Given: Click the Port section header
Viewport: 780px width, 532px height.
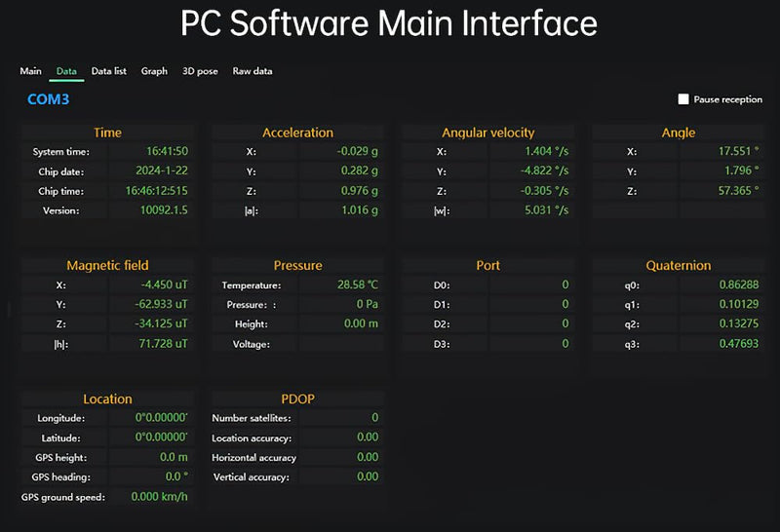Looking at the screenshot, I should pyautogui.click(x=488, y=265).
